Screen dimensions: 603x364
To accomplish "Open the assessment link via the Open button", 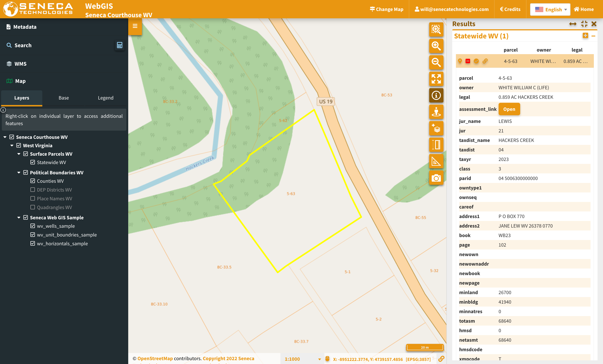I will click(509, 109).
